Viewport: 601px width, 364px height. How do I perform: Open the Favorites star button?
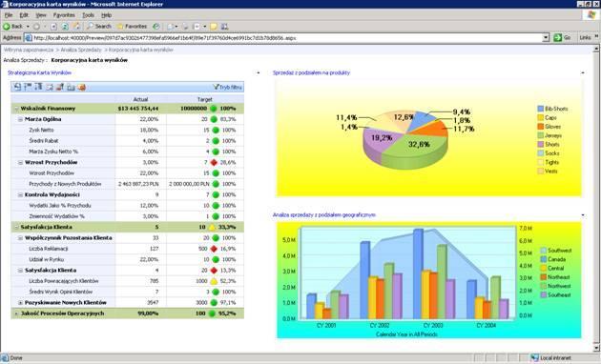133,27
